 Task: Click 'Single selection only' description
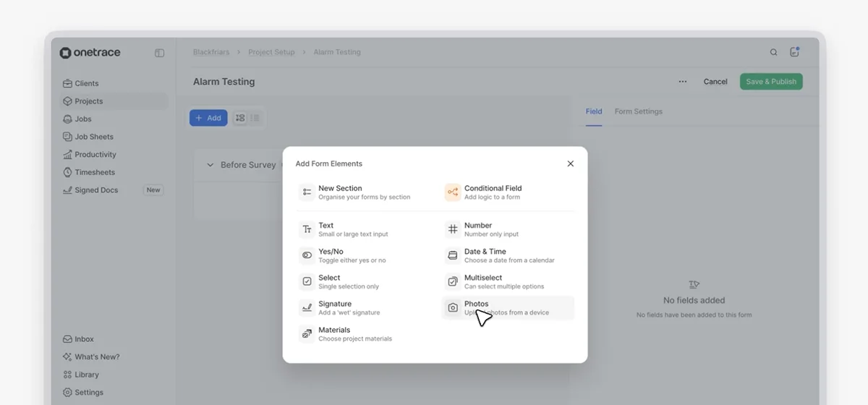click(x=349, y=286)
